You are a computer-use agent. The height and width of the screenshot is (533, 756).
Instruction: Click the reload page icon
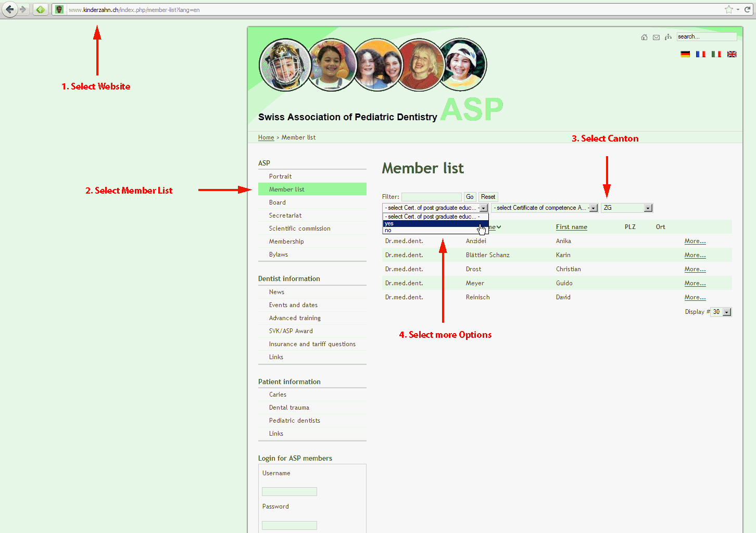point(747,9)
